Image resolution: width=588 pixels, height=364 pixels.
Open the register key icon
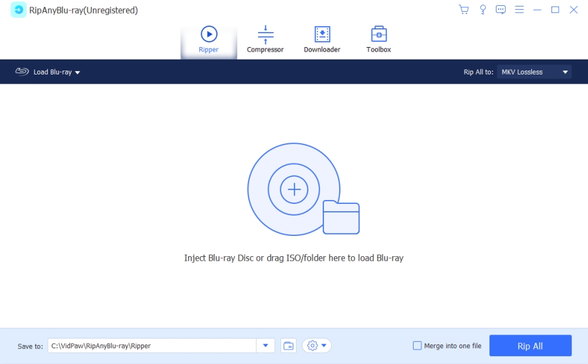(x=483, y=10)
